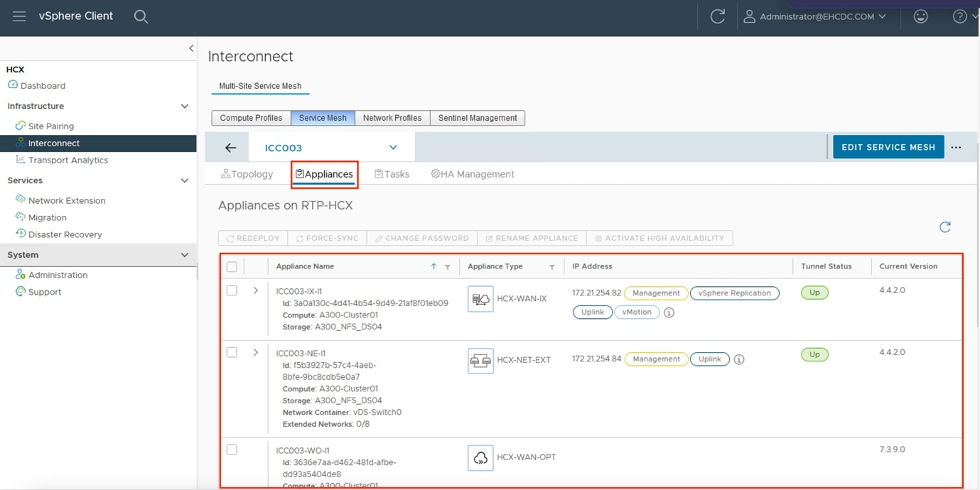Click the smiley feedback icon

pos(920,16)
